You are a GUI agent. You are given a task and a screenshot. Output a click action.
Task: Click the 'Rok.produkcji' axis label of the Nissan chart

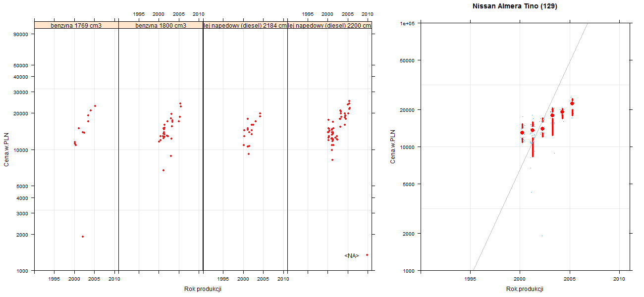tap(525, 289)
